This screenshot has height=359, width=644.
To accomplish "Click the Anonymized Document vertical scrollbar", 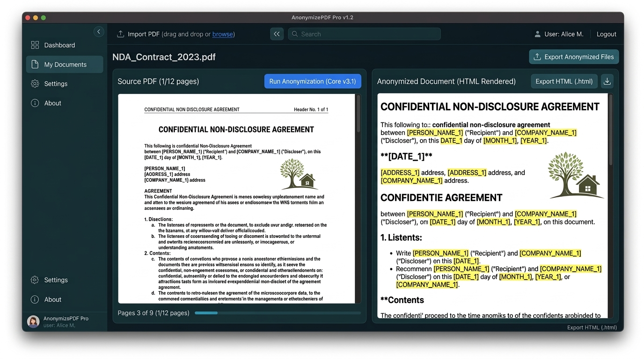I will [x=610, y=129].
